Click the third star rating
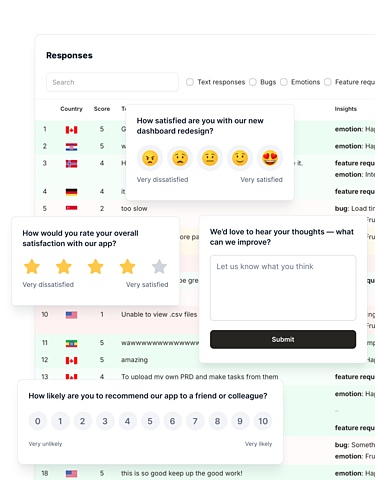 (x=96, y=267)
